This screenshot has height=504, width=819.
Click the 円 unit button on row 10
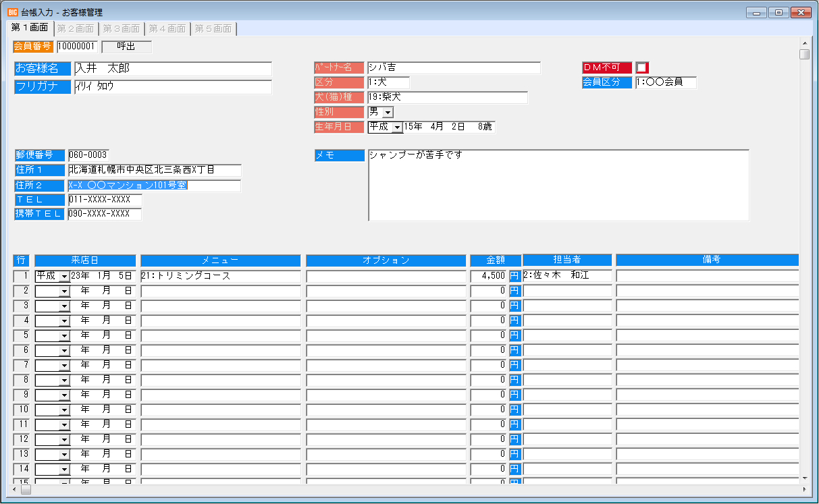pos(514,410)
